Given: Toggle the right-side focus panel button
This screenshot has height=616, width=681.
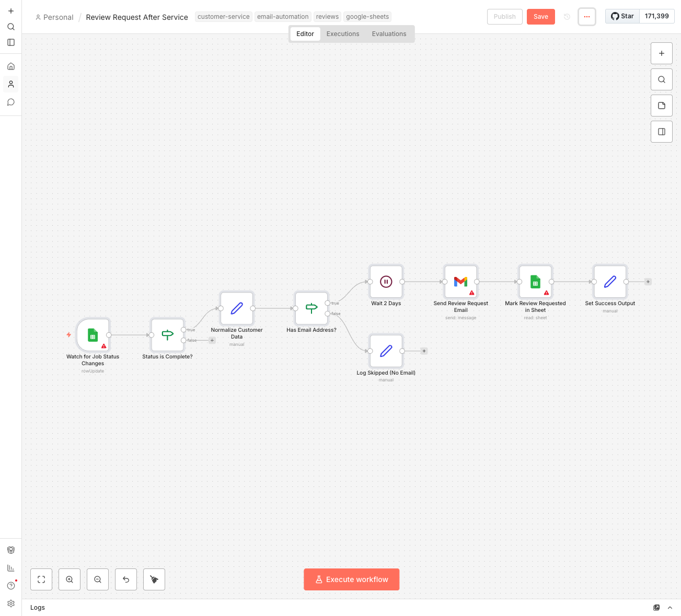Looking at the screenshot, I should point(662,132).
